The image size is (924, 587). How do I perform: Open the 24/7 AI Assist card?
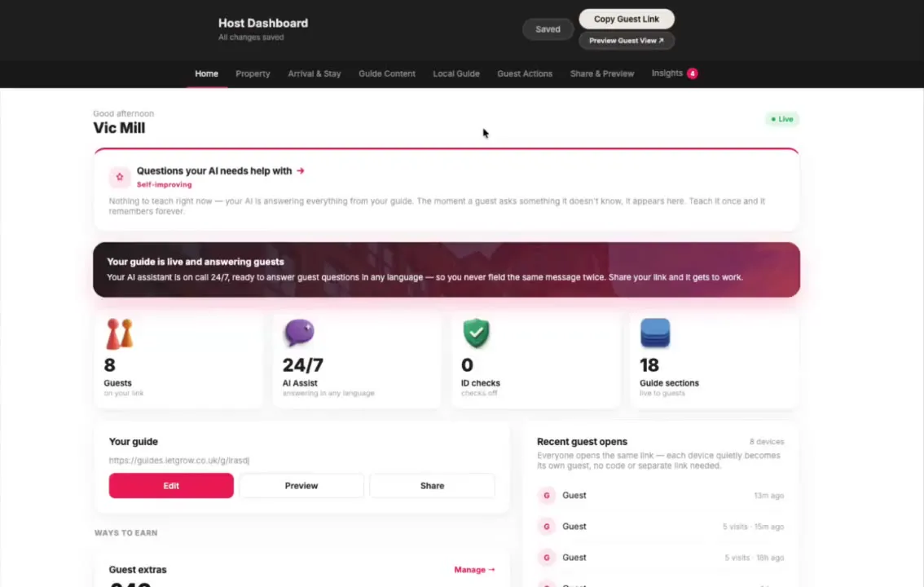click(x=357, y=360)
